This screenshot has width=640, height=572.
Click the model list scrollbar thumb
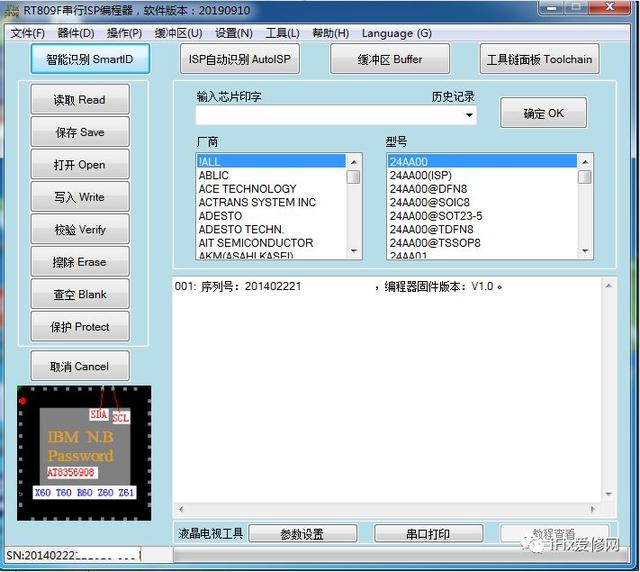pos(585,177)
